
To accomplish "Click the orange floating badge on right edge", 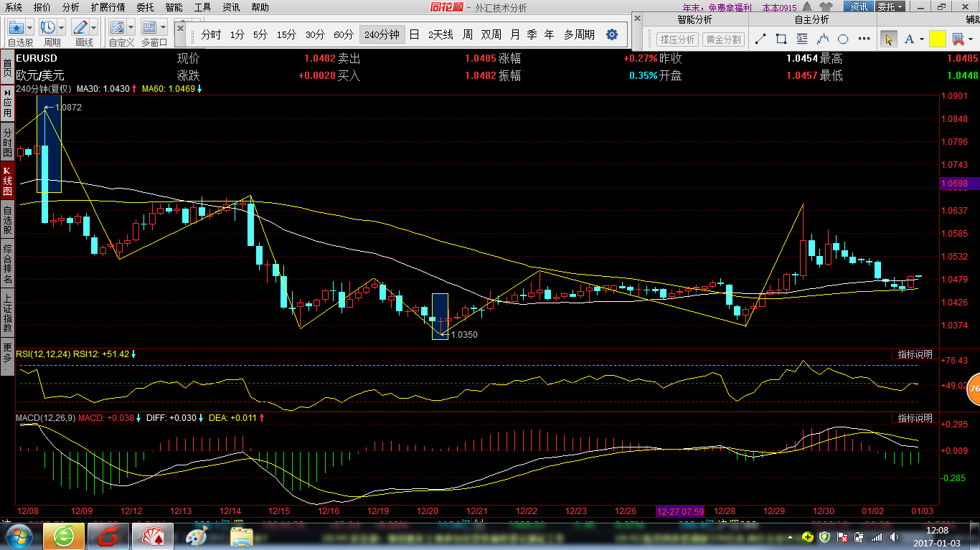I will point(973,388).
